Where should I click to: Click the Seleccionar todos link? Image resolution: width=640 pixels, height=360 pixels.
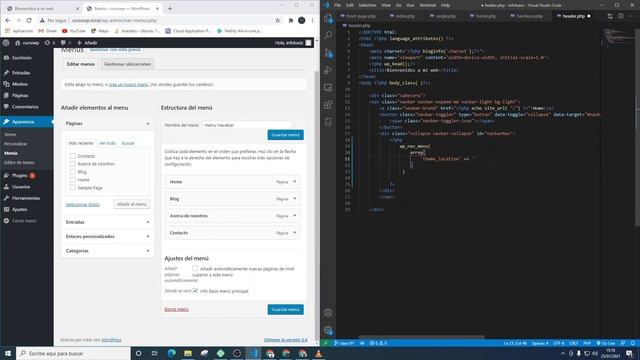click(82, 204)
